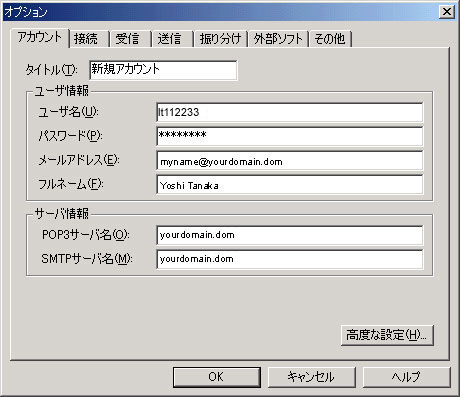The width and height of the screenshot is (460, 397).
Task: Click the タイトル field with 新規アカウント
Action: pos(163,70)
